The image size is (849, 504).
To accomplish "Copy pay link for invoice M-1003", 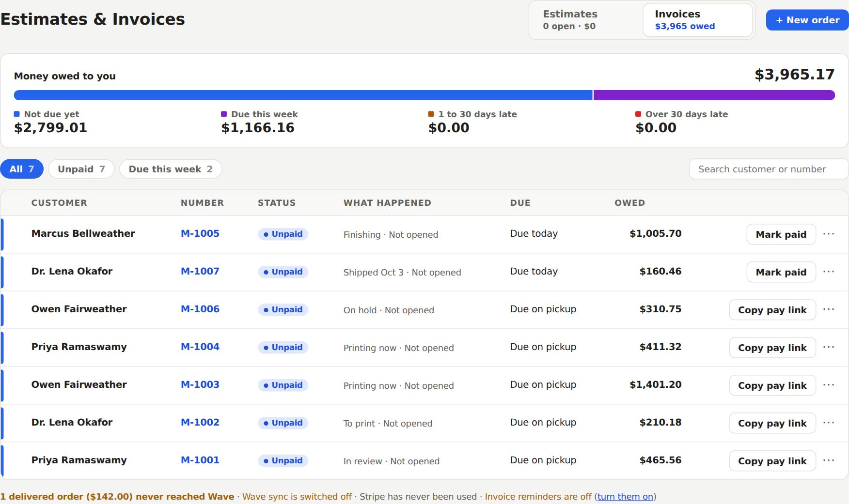I will [x=772, y=385].
